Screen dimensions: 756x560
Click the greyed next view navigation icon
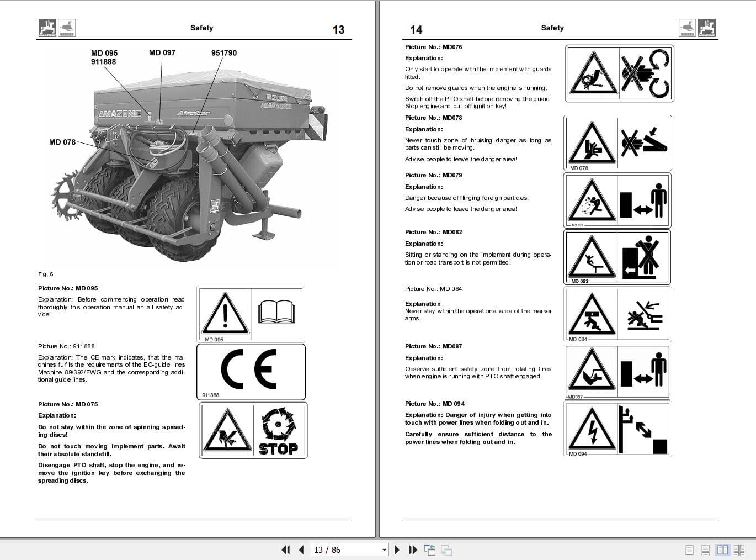point(446,550)
